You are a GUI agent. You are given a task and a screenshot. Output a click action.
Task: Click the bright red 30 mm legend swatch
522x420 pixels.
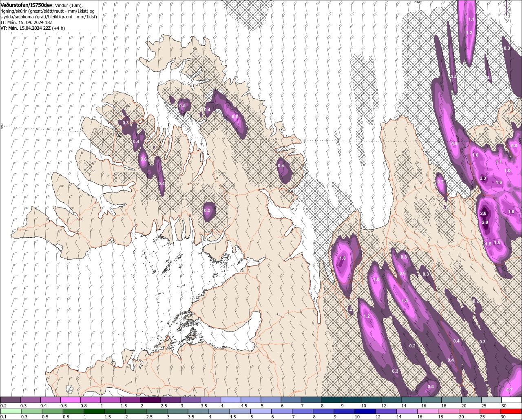coord(511,411)
